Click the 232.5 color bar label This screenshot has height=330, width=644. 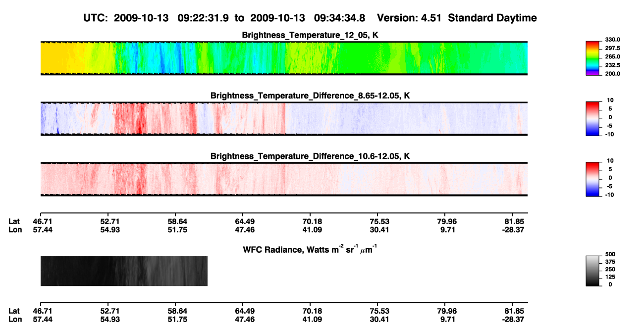point(614,65)
